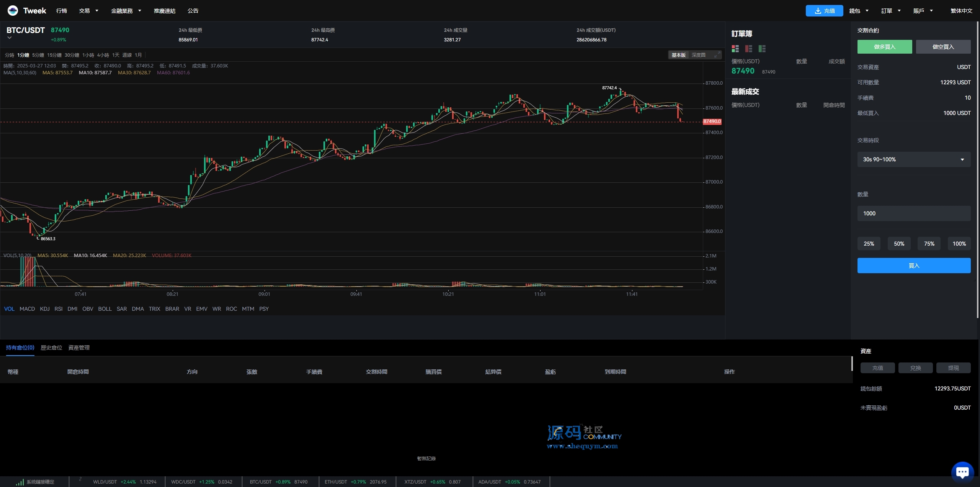This screenshot has width=980, height=487.
Task: Expand the BTC/USDT pair selector chevron
Action: [x=10, y=38]
